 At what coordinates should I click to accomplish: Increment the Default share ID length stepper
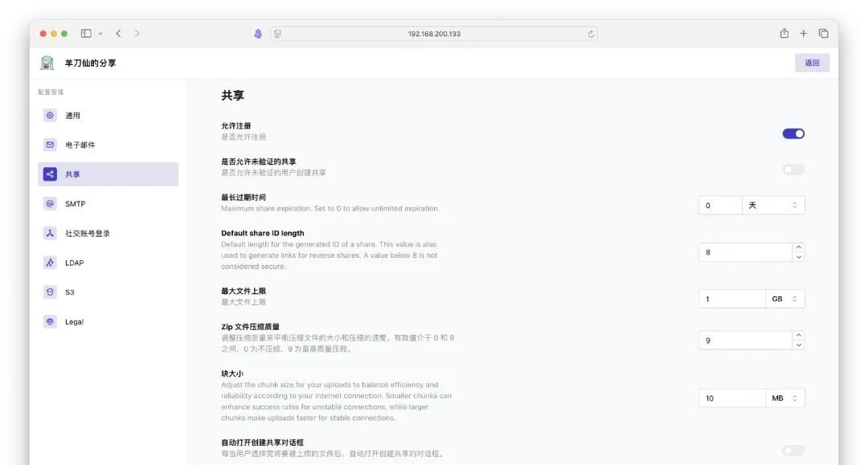click(799, 247)
